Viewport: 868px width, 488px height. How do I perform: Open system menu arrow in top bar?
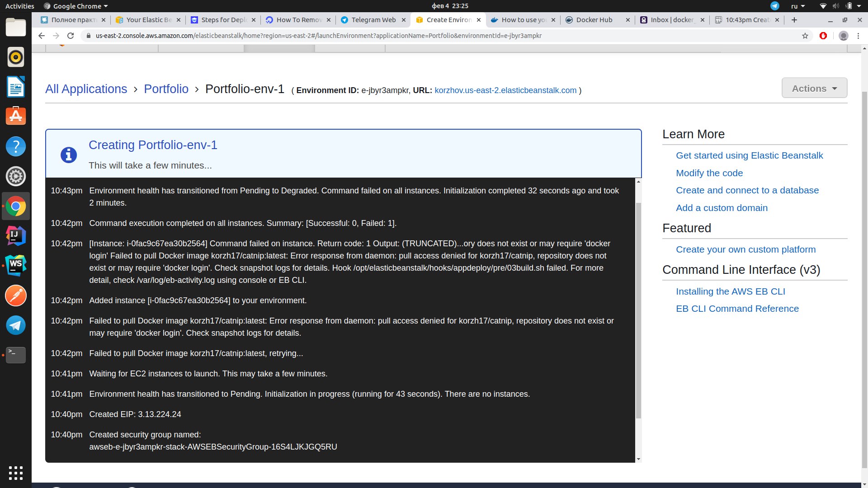click(859, 6)
